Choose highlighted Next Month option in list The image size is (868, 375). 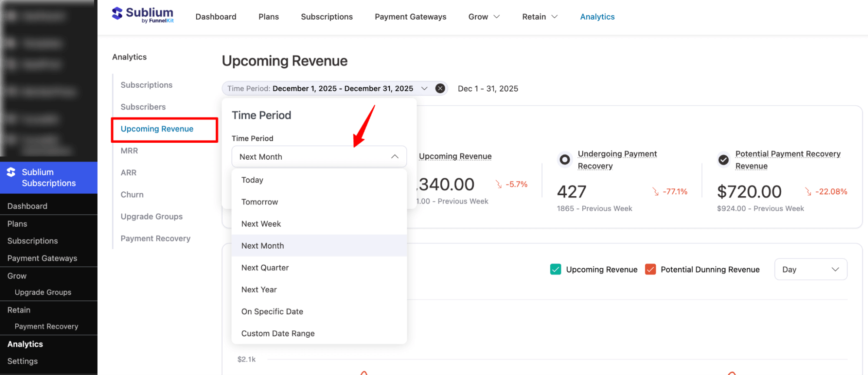click(319, 246)
